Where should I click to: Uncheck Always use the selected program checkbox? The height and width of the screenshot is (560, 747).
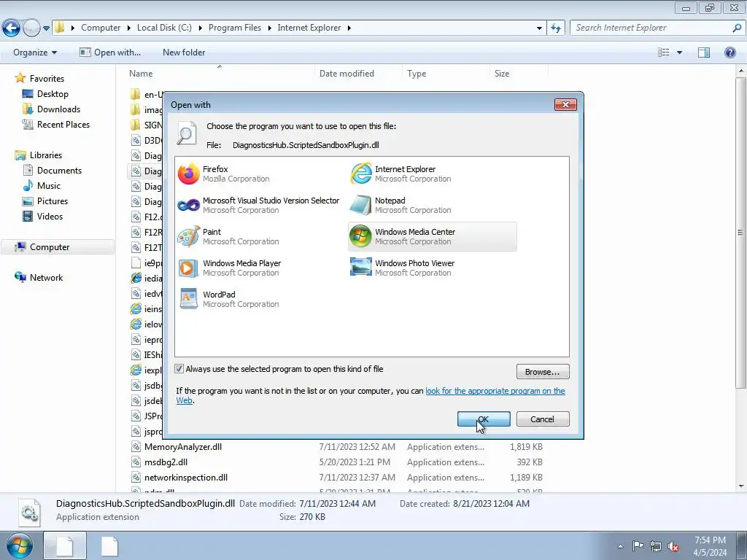tap(179, 368)
